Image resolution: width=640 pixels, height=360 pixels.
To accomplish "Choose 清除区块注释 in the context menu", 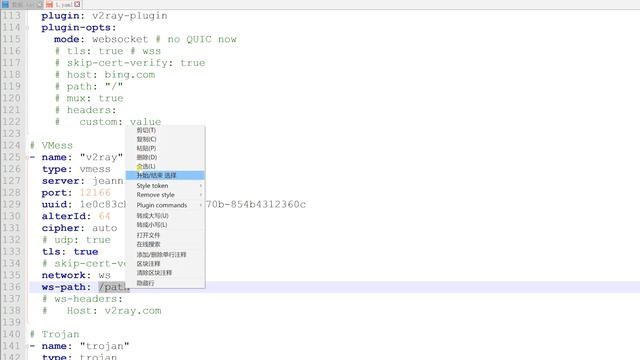I will (x=165, y=272).
